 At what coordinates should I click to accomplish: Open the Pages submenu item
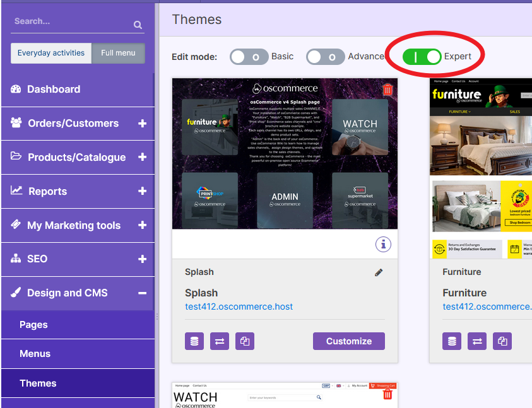(x=34, y=325)
